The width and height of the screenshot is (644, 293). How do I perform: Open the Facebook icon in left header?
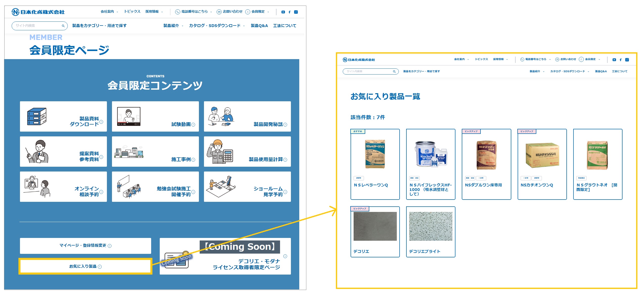pyautogui.click(x=289, y=12)
